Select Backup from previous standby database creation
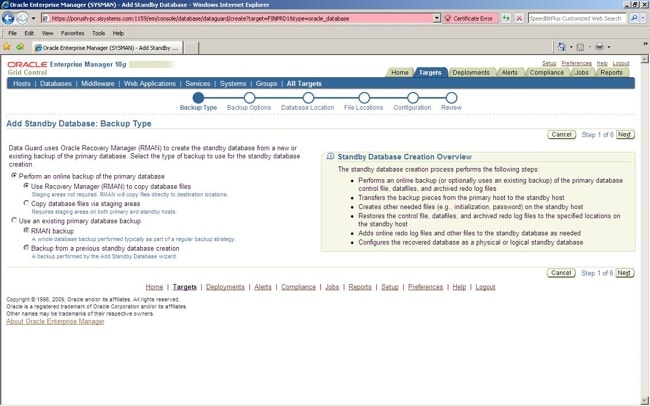Viewport: 650px width, 406px height. tap(27, 248)
